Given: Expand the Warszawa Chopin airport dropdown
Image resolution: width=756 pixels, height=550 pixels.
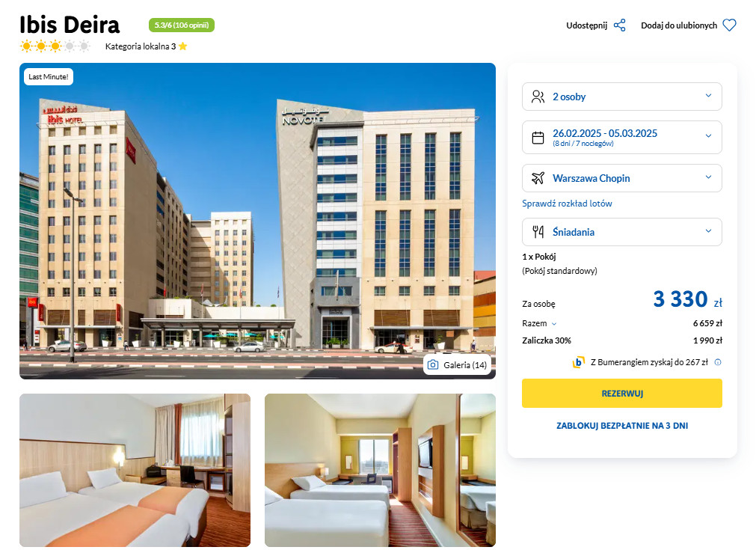Looking at the screenshot, I should [x=621, y=178].
